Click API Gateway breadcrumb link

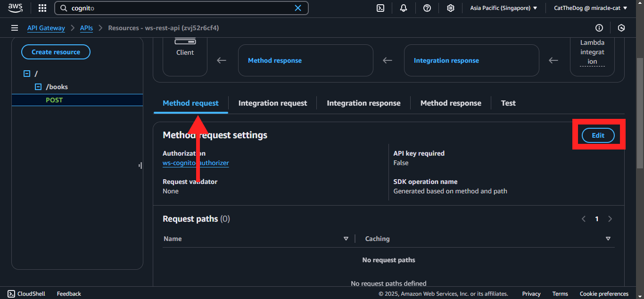46,28
